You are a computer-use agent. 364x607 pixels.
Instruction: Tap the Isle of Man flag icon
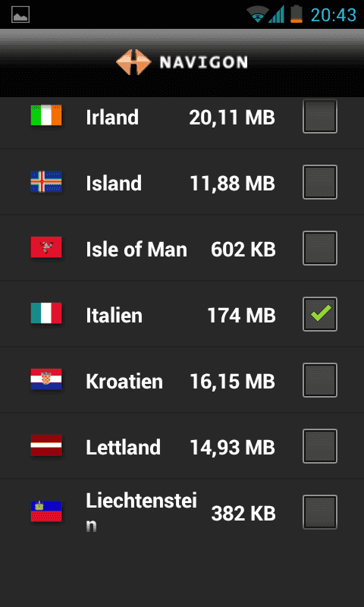click(x=46, y=247)
